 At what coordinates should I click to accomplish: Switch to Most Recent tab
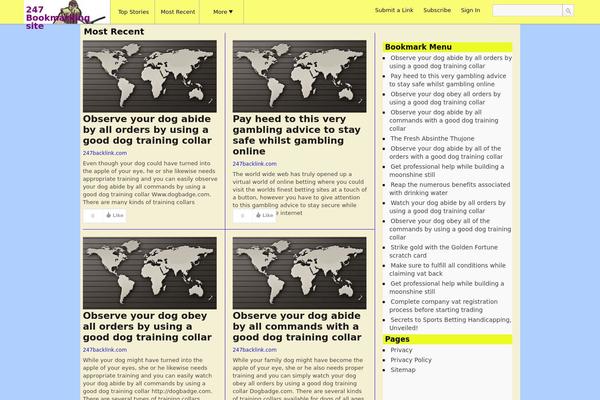178,12
